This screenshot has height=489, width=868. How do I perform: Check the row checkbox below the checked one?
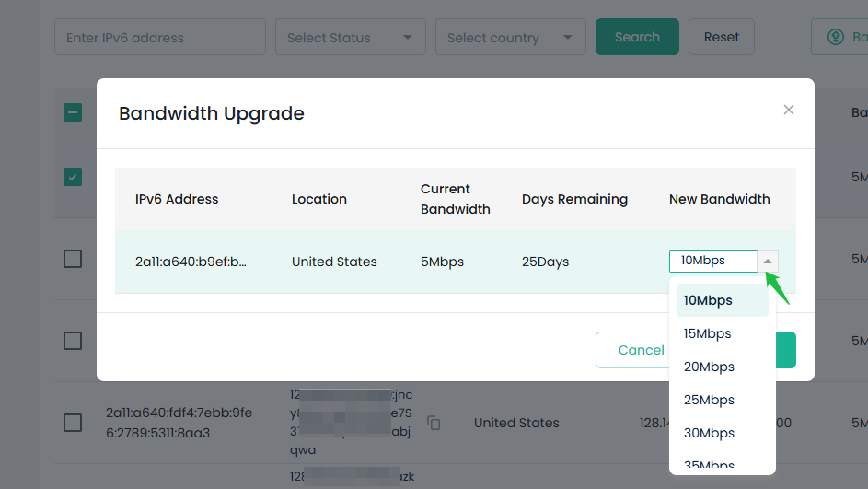tap(73, 259)
